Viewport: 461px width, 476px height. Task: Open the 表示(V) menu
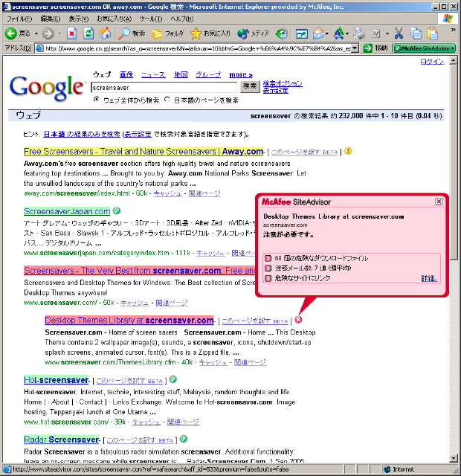point(78,19)
